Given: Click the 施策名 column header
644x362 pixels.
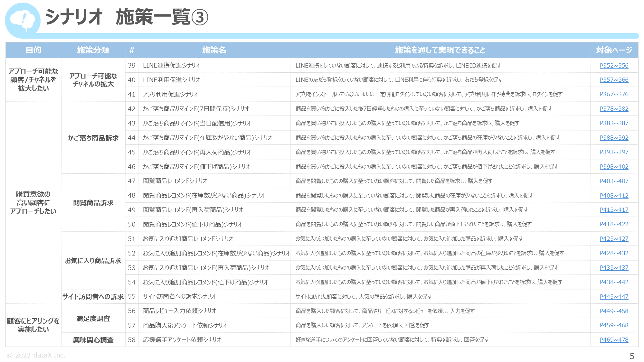Looking at the screenshot, I should coord(214,50).
